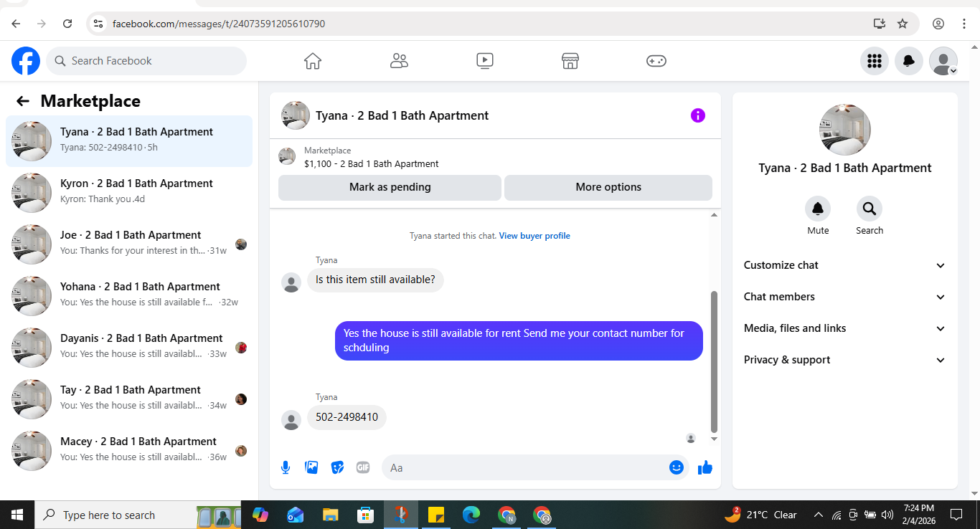Click the Mute bell icon
Image resolution: width=980 pixels, height=529 pixels.
tap(818, 209)
